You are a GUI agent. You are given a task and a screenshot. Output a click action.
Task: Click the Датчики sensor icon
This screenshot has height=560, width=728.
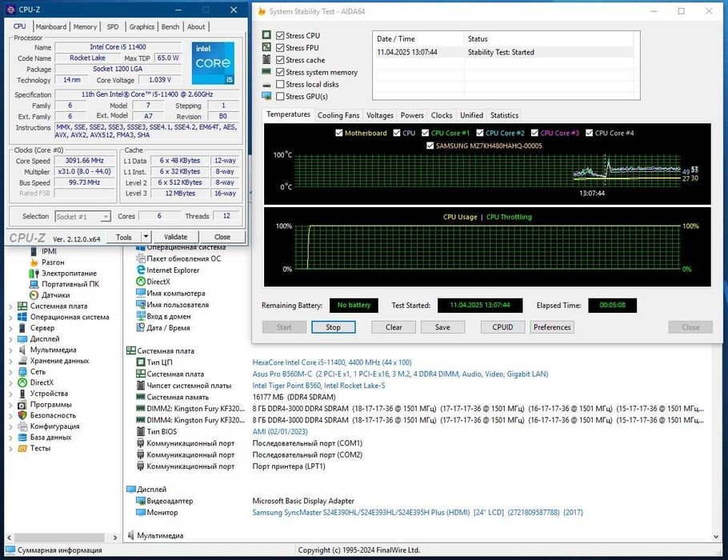(34, 295)
